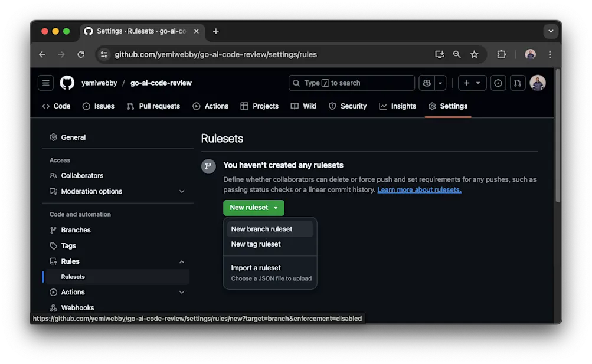Viewport: 592px width, 364px height.
Task: Click the notifications inbox icon
Action: pos(498,83)
